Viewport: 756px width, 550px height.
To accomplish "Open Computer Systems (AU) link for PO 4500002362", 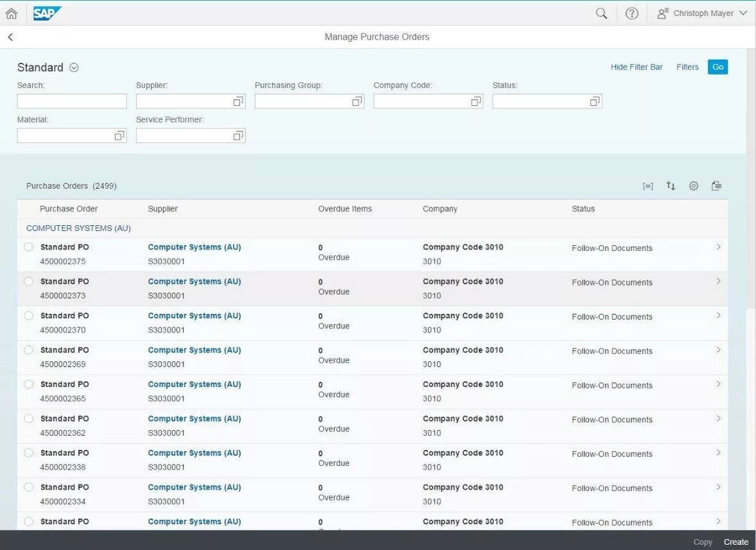I will click(194, 418).
